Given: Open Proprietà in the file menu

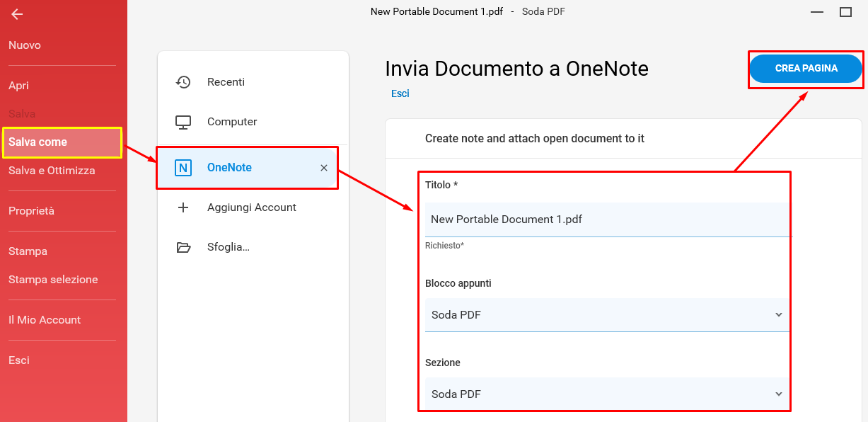Looking at the screenshot, I should pyautogui.click(x=31, y=211).
